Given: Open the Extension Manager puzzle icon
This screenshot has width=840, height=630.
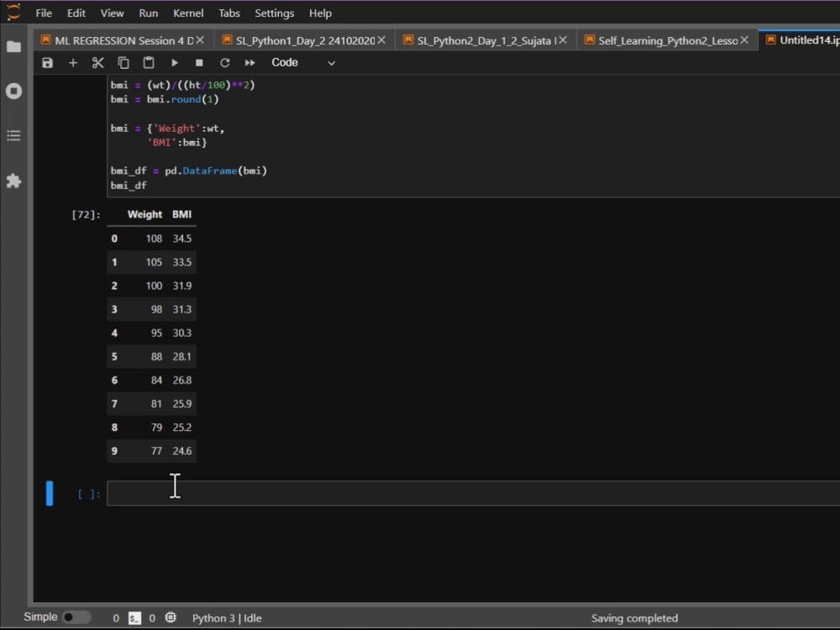Looking at the screenshot, I should pyautogui.click(x=14, y=181).
